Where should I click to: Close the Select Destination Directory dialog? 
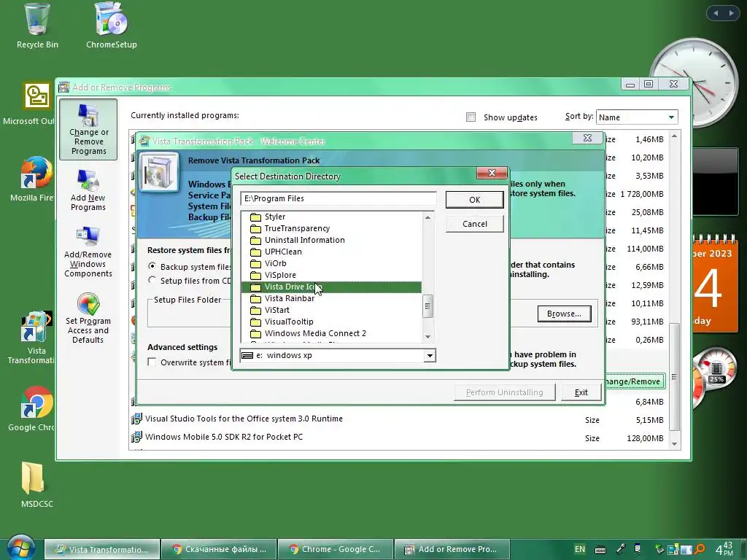point(492,173)
